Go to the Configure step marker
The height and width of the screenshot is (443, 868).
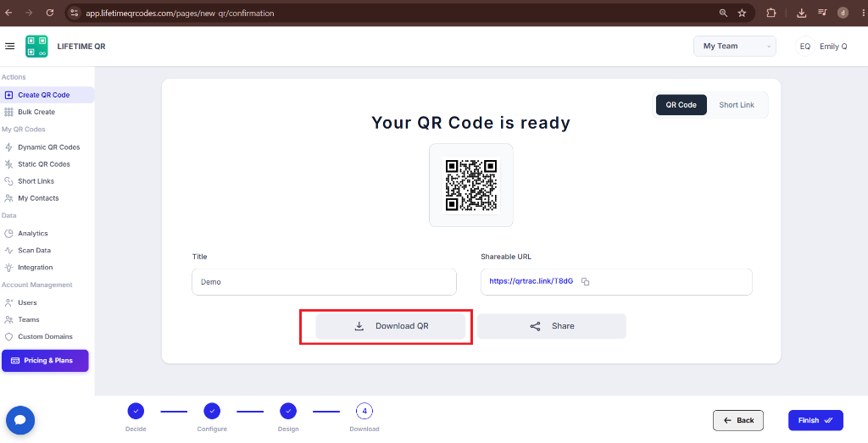click(212, 411)
